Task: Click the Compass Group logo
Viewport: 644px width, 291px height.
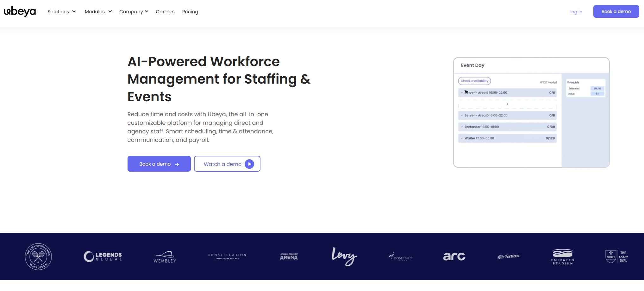Action: coord(400,257)
